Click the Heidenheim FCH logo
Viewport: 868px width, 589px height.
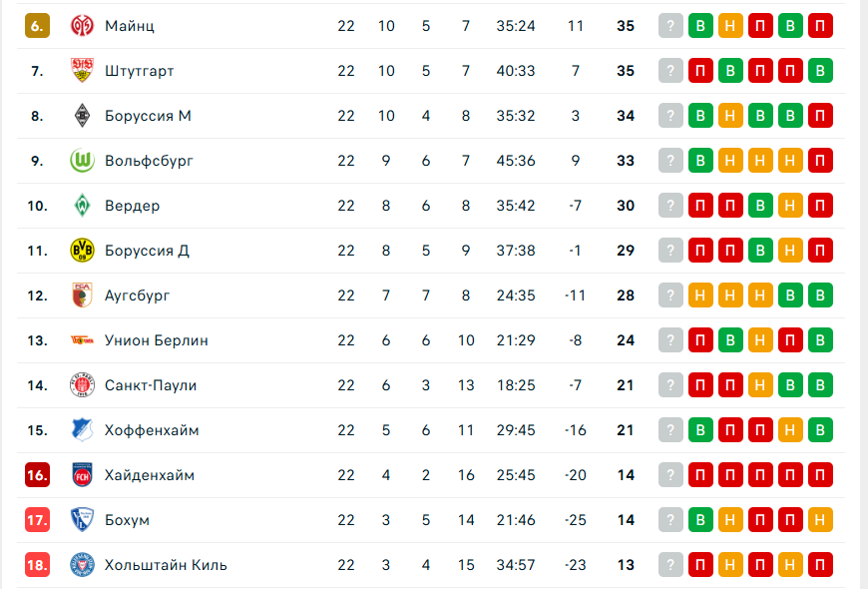coord(82,475)
